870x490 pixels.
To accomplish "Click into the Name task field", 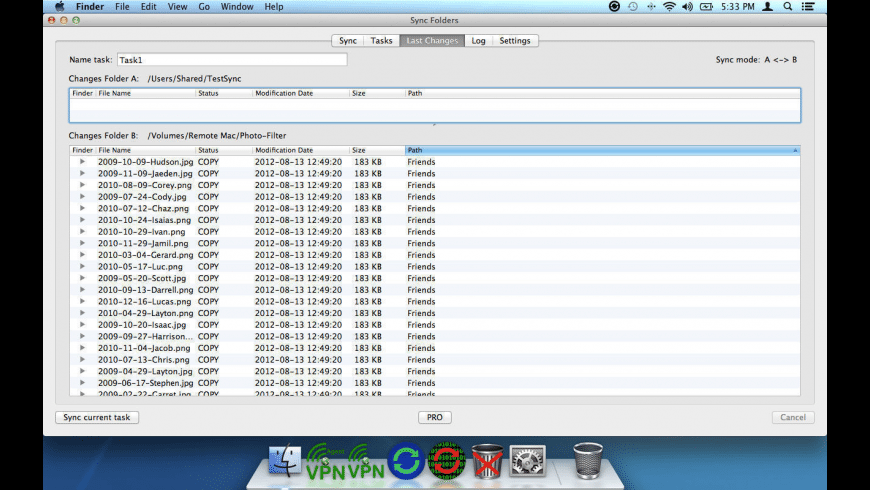I will (232, 59).
